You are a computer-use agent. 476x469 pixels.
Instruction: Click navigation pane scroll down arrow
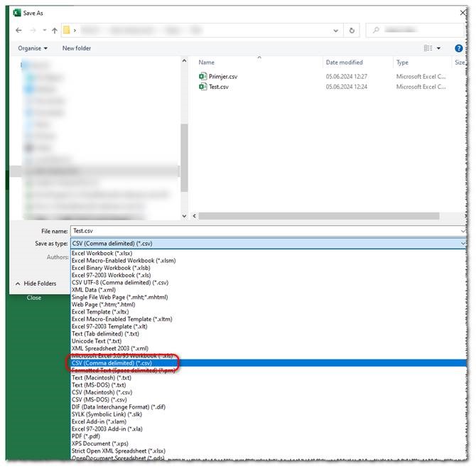click(184, 216)
